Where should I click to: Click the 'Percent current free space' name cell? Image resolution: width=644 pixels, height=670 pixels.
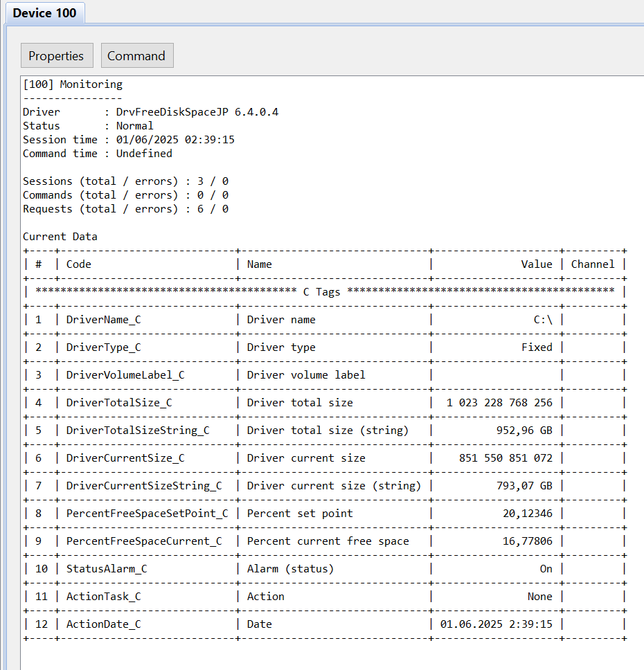point(328,541)
